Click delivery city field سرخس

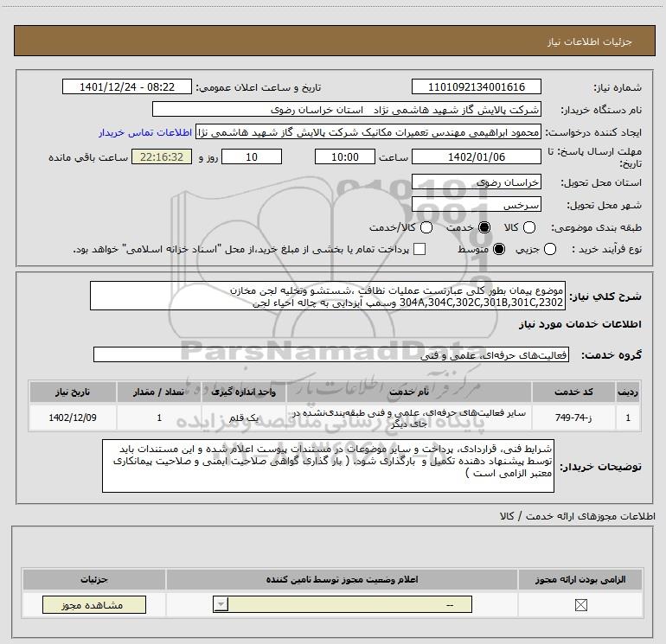(x=476, y=205)
